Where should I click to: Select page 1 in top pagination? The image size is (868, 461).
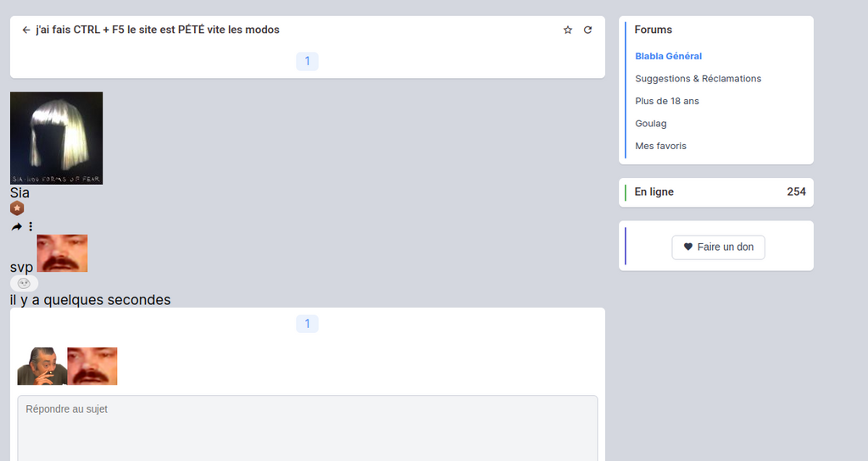point(307,61)
